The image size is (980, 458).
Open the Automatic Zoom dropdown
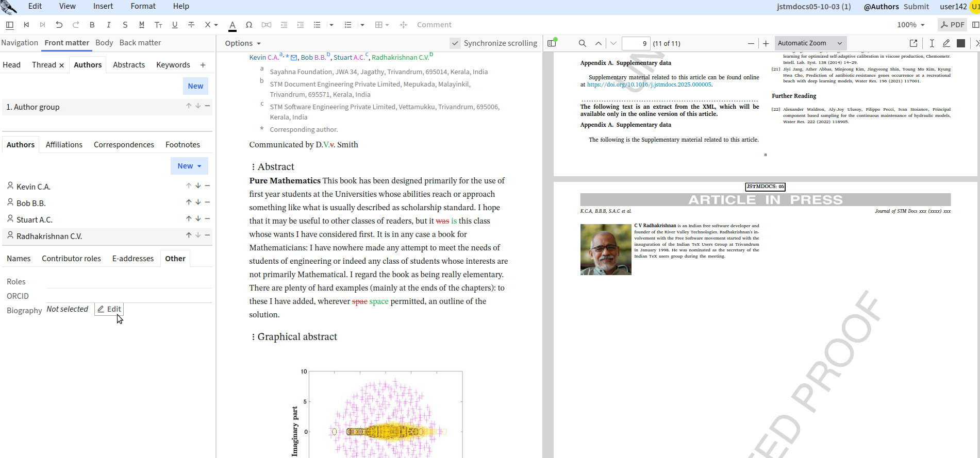pos(810,43)
